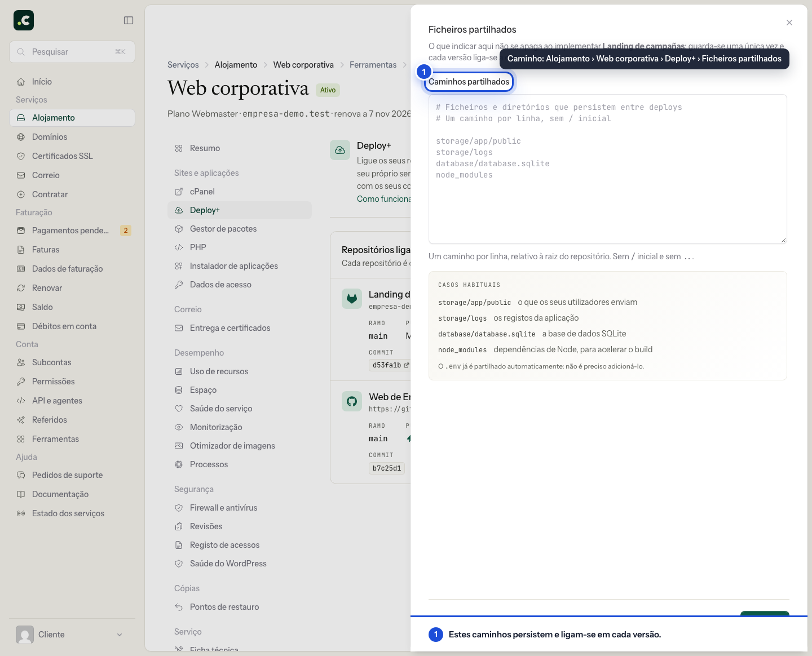Open the cPanel menu item

click(240, 192)
